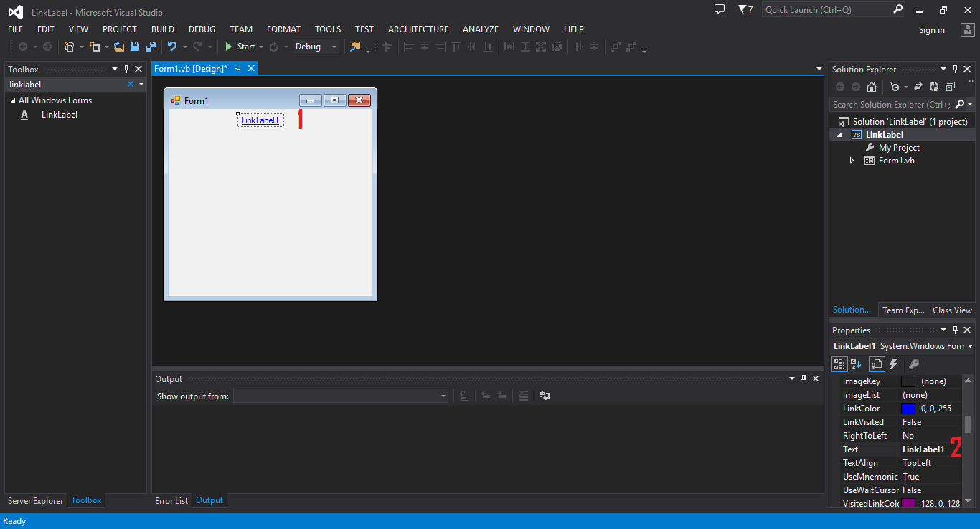Click the Home icon in Solution Explorer

(871, 86)
